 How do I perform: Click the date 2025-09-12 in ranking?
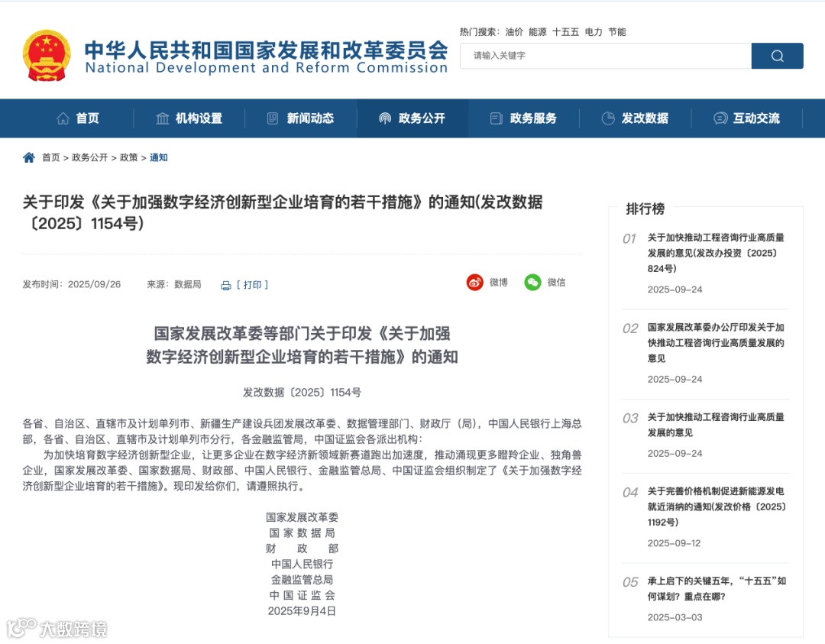pyautogui.click(x=674, y=543)
